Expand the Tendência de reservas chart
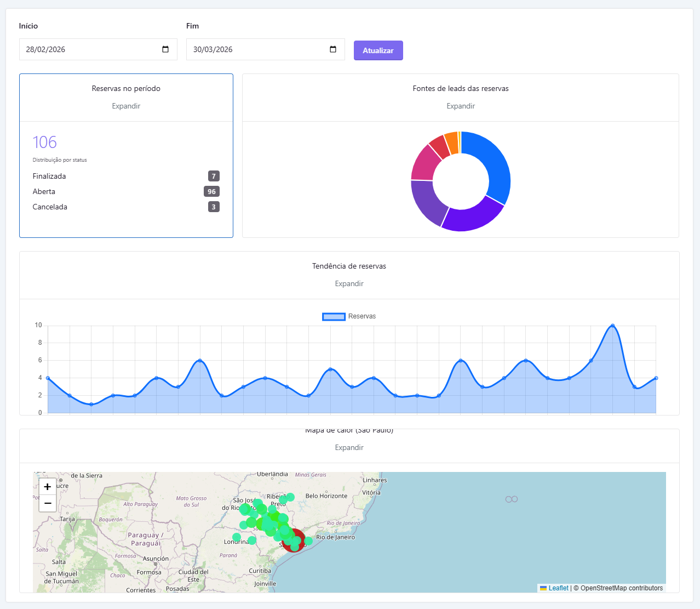Image resolution: width=700 pixels, height=609 pixels. [349, 283]
